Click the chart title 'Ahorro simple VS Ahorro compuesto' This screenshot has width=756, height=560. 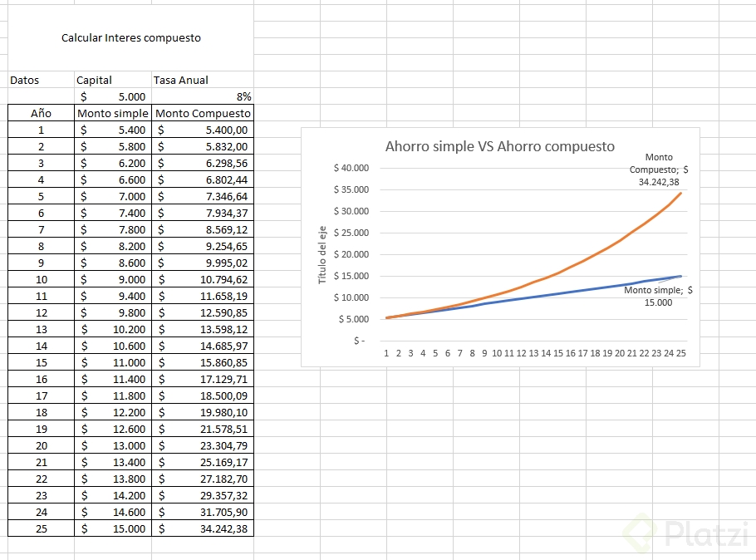[500, 146]
